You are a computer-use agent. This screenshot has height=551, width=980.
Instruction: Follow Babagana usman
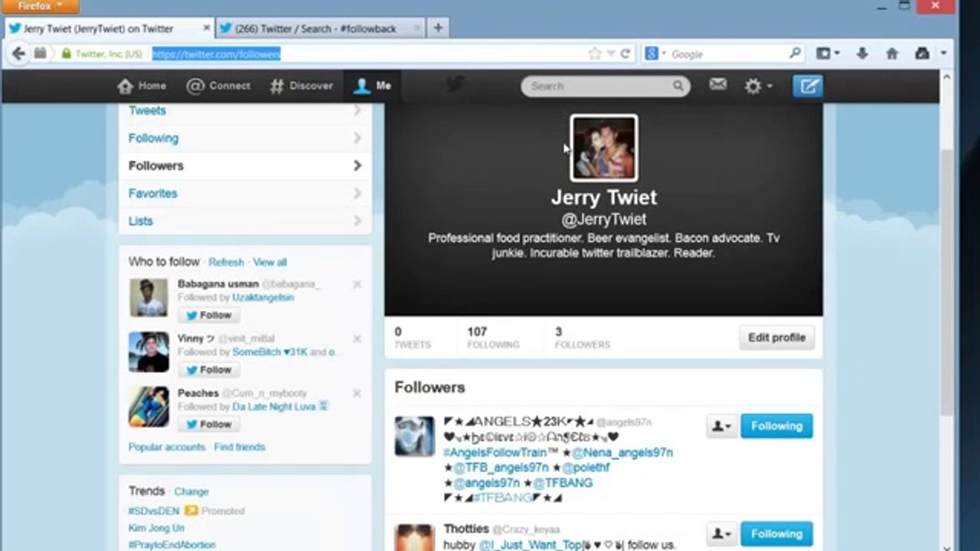pyautogui.click(x=209, y=315)
